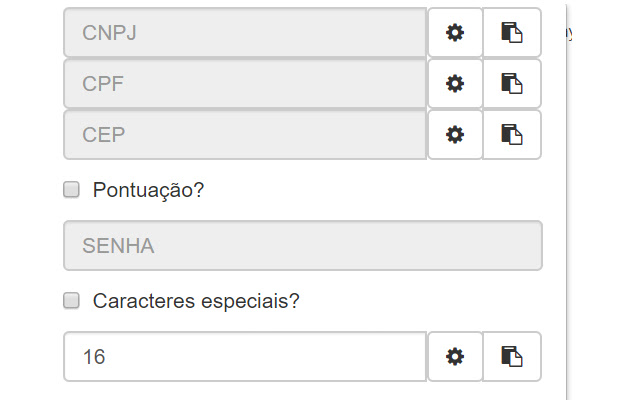Focus the SENHA password field
The image size is (640, 400).
[302, 246]
